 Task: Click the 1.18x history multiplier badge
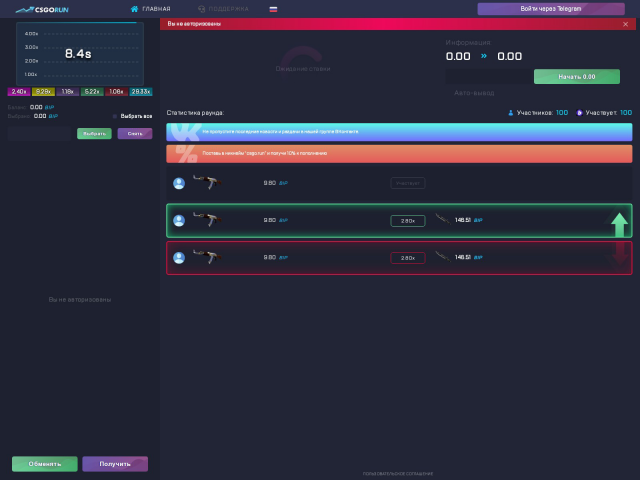[67, 91]
